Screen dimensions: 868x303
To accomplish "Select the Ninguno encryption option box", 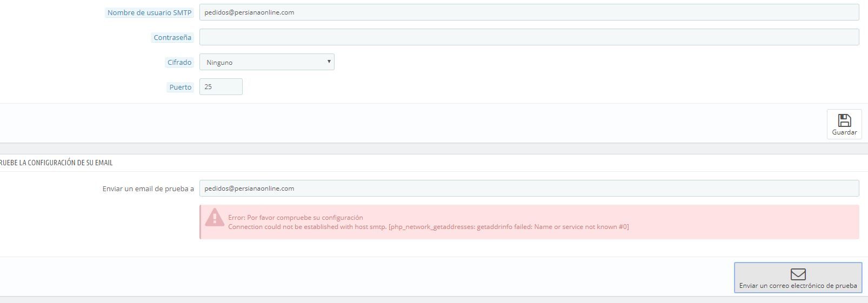I will pos(267,62).
